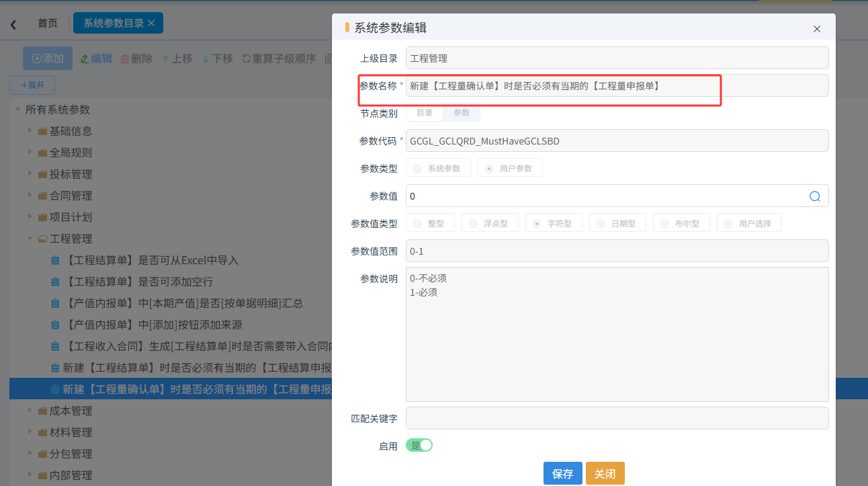This screenshot has width=868, height=486.
Task: Click the open-folder icon beside 工程管理
Action: click(42, 239)
